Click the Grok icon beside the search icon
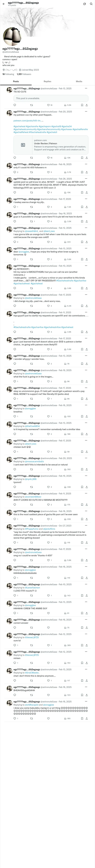Screen dimensions: 95x868 pyautogui.click(x=85, y=4)
